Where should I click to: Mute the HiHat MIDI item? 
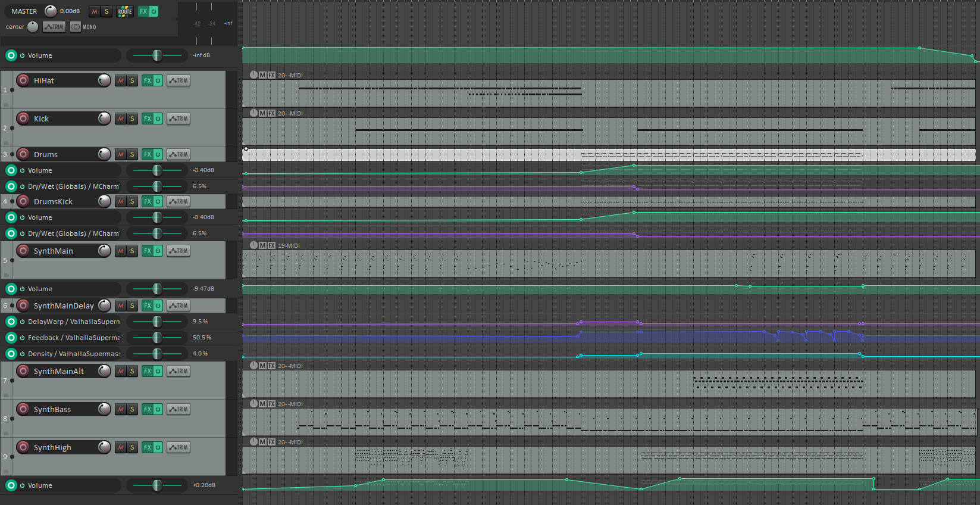(x=262, y=75)
